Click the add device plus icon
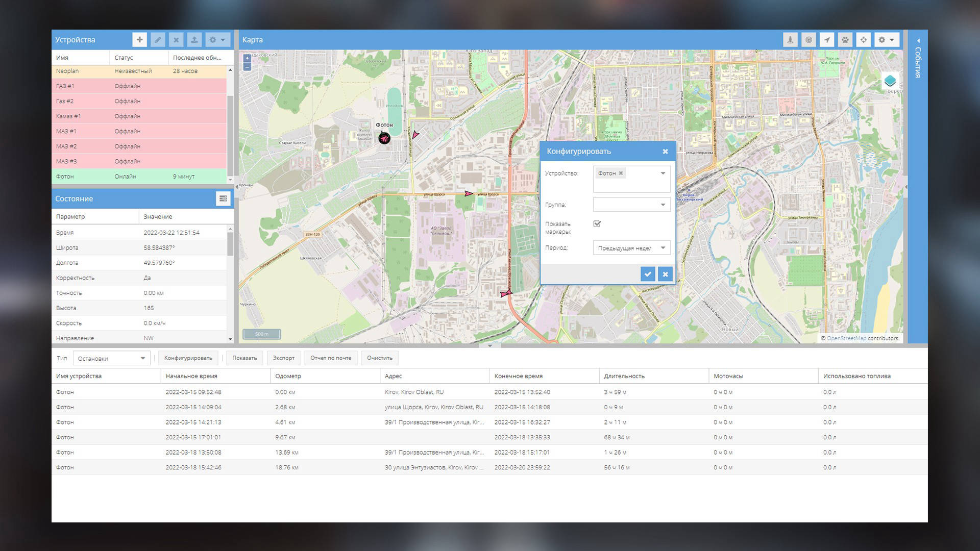This screenshot has width=980, height=551. click(139, 39)
